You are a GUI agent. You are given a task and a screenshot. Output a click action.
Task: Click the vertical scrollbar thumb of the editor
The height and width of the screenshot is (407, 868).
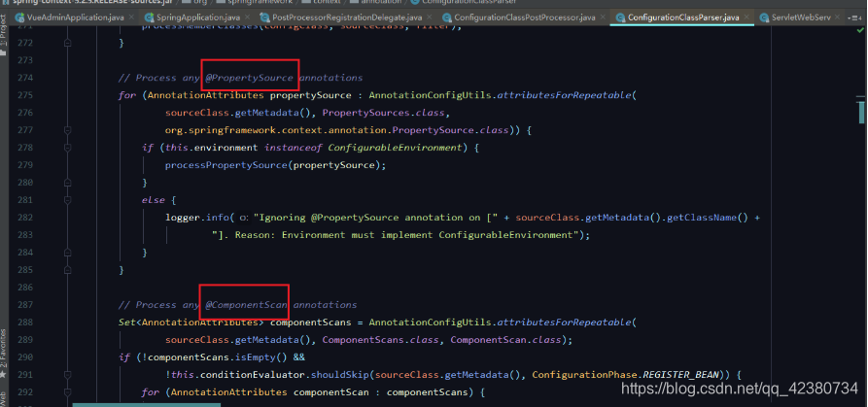[861, 113]
